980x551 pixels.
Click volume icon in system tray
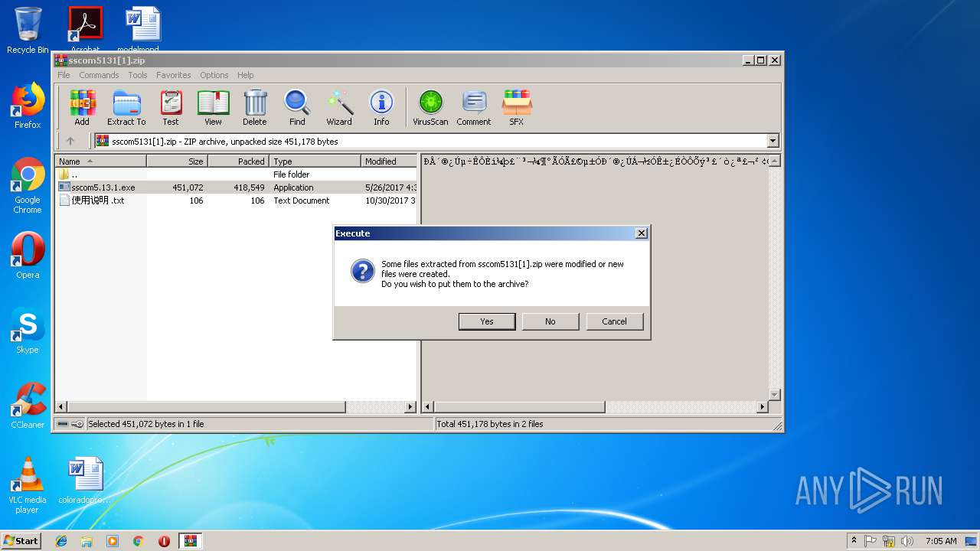pyautogui.click(x=907, y=541)
